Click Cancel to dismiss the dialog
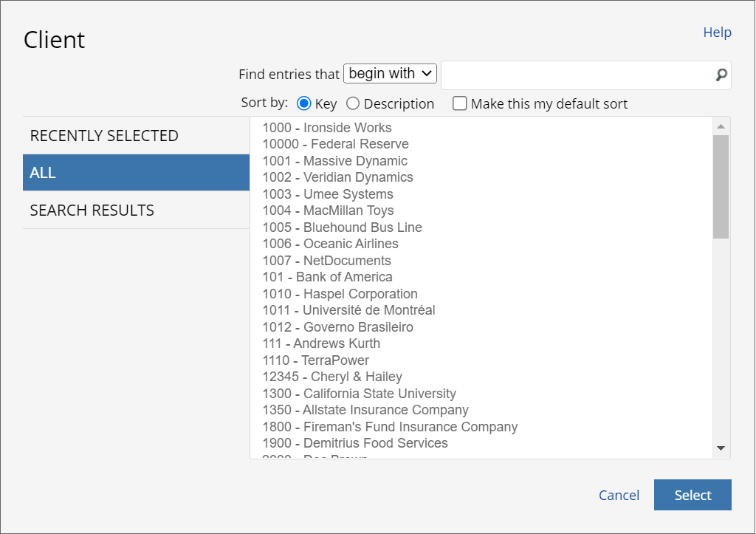Viewport: 756px width, 534px height. [619, 495]
